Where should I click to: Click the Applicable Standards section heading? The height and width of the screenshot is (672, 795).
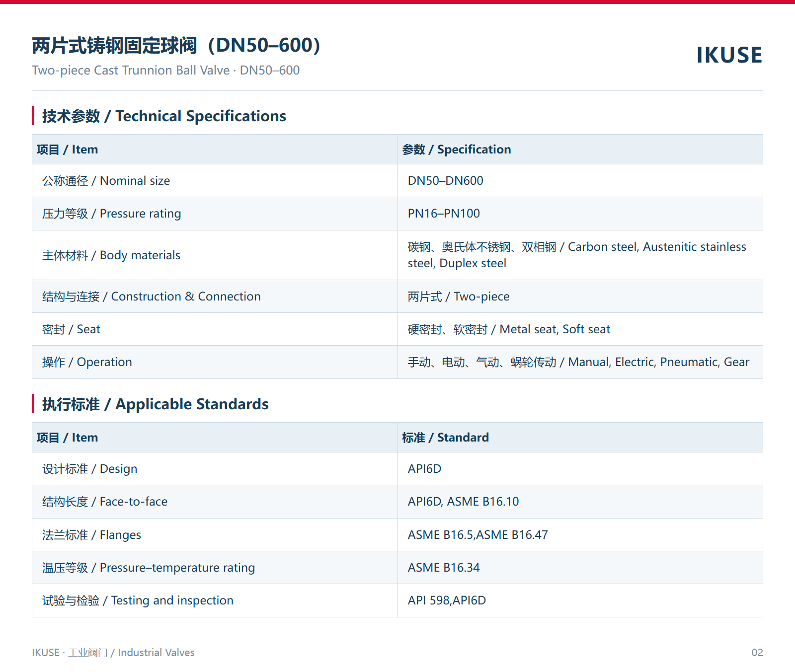pyautogui.click(x=155, y=404)
